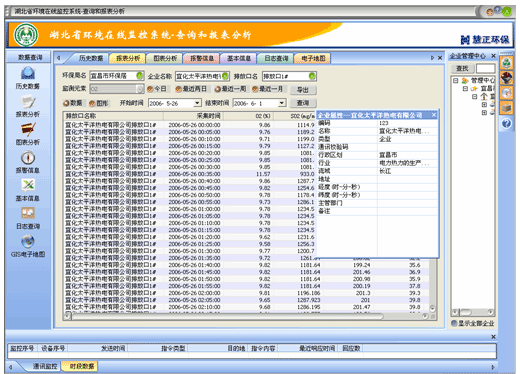
Task: Open 基本信息 icon in left sidebar
Action: 28,185
